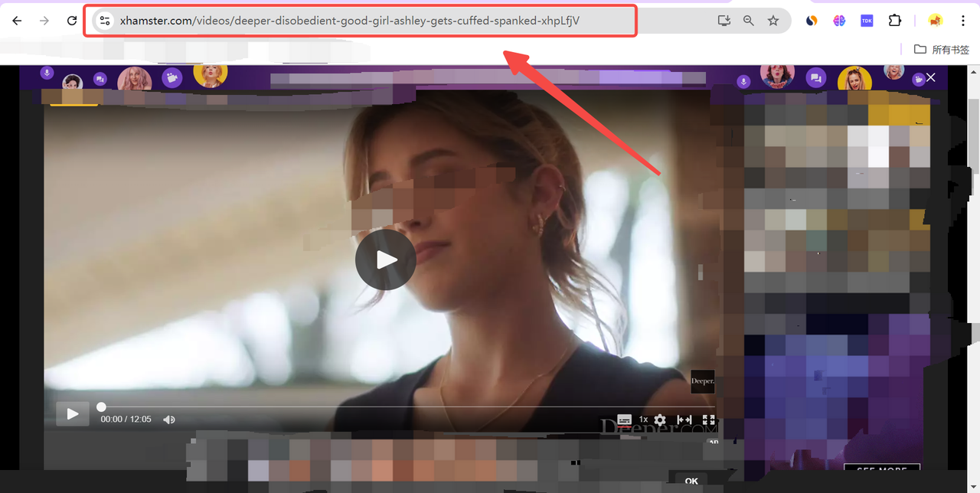Mute the video using the speaker icon
The height and width of the screenshot is (493, 980).
click(169, 419)
